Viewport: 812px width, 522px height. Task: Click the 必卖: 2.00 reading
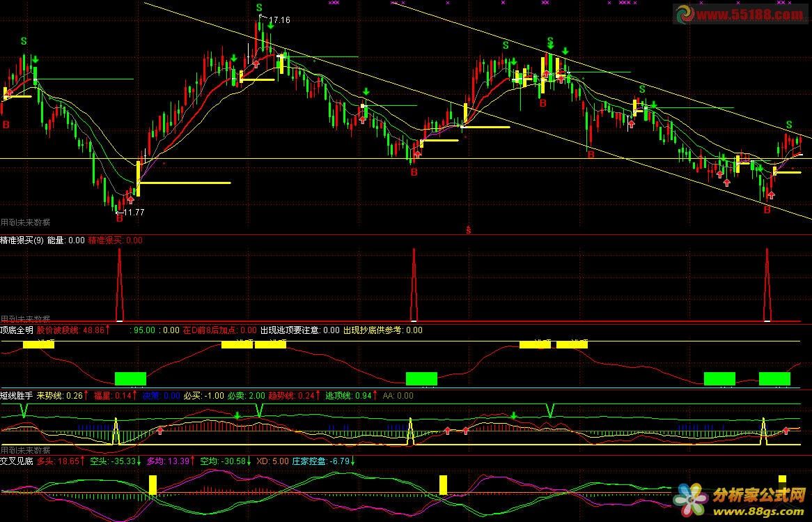click(x=246, y=396)
